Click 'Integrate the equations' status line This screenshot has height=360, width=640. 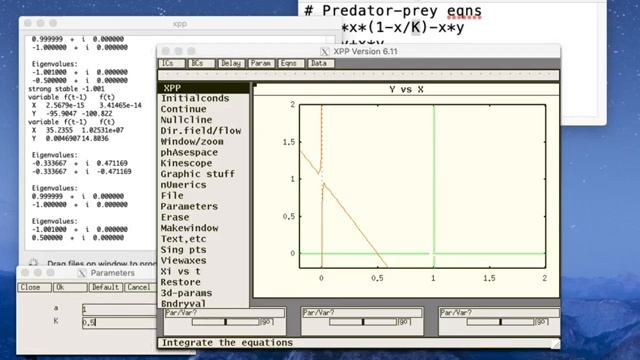[x=227, y=343]
